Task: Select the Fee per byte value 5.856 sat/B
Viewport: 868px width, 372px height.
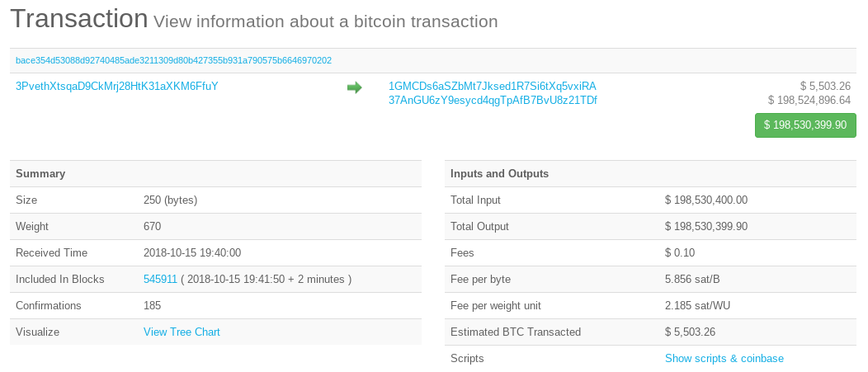Action: click(x=692, y=280)
